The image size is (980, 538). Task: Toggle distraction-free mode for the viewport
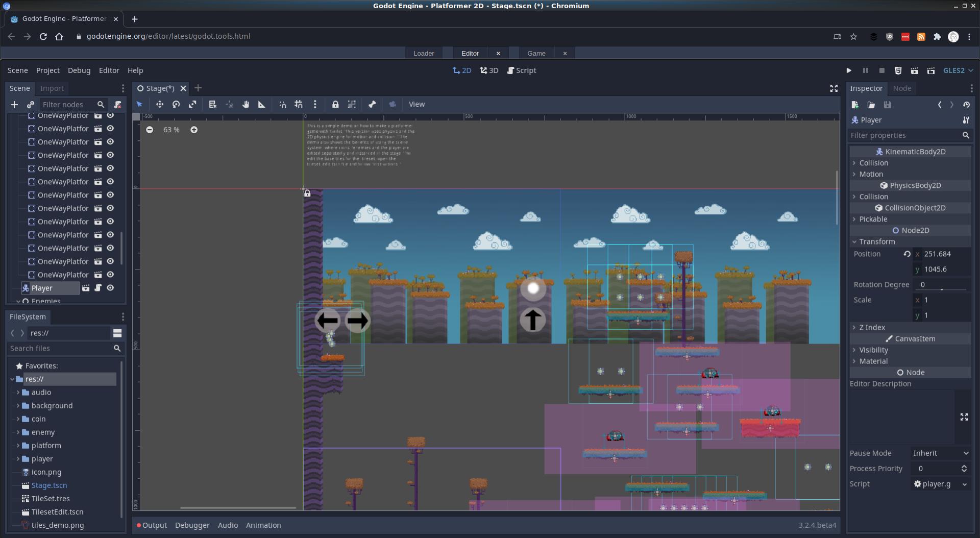[x=834, y=88]
